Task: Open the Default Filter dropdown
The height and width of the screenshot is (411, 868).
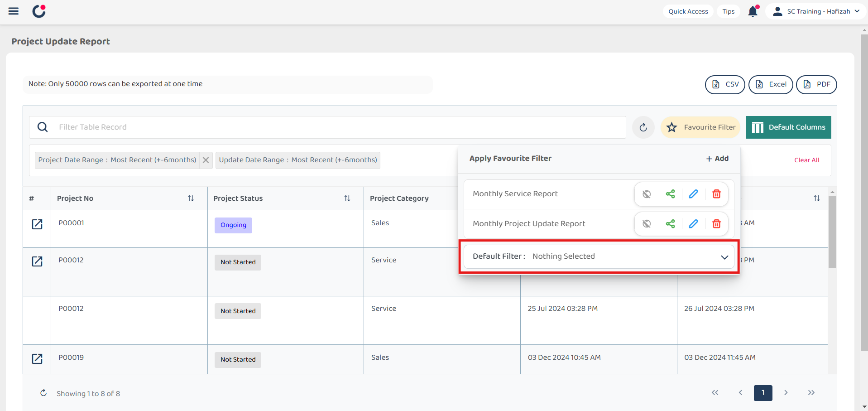Action: point(599,256)
